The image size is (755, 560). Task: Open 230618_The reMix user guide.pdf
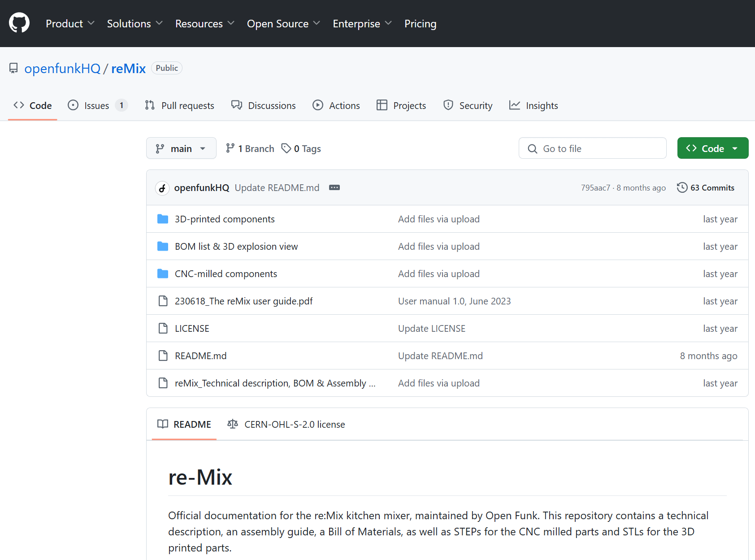point(244,301)
